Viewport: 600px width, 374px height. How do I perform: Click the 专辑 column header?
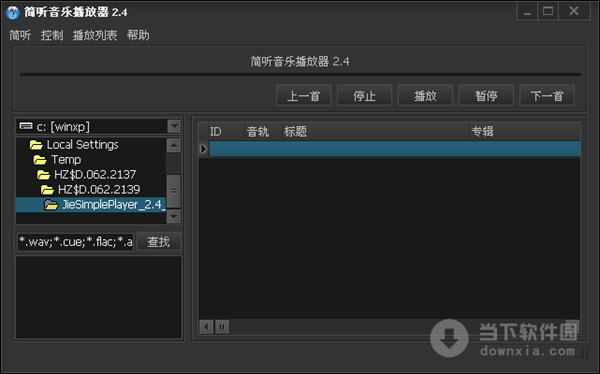pyautogui.click(x=525, y=131)
